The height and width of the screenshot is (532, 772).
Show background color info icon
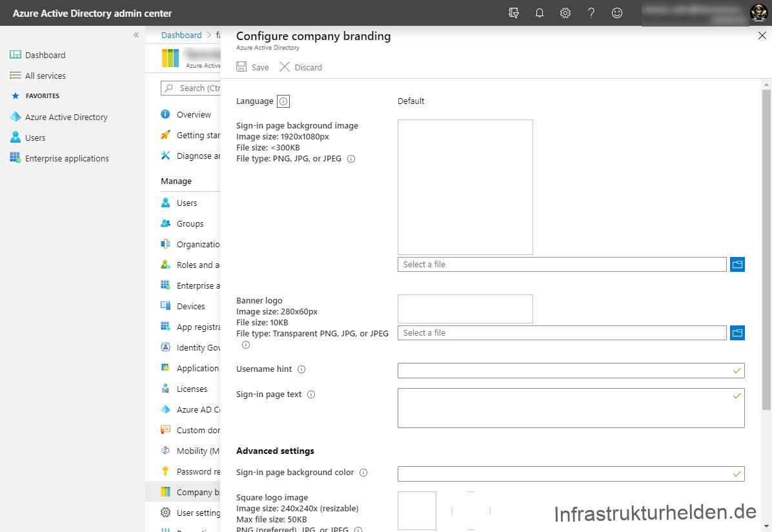(363, 473)
